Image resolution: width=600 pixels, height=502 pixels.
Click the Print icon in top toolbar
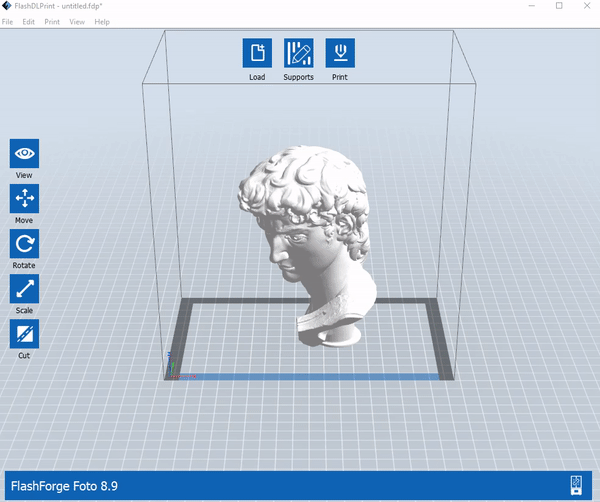(x=340, y=53)
